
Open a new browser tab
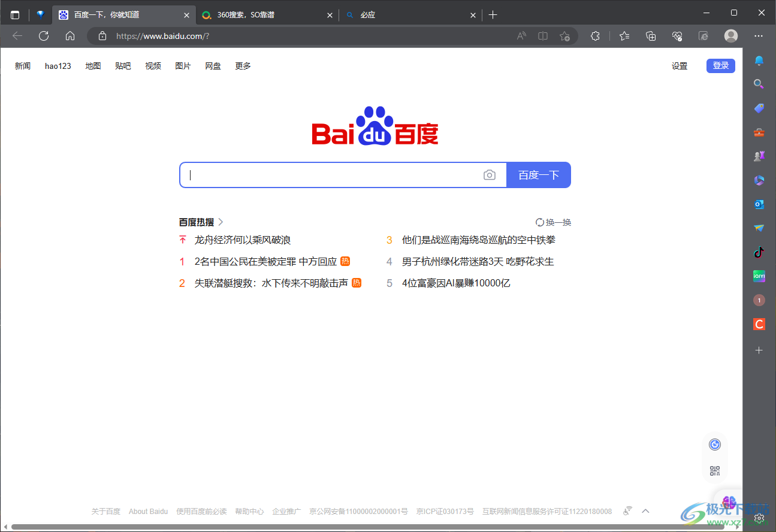point(493,15)
